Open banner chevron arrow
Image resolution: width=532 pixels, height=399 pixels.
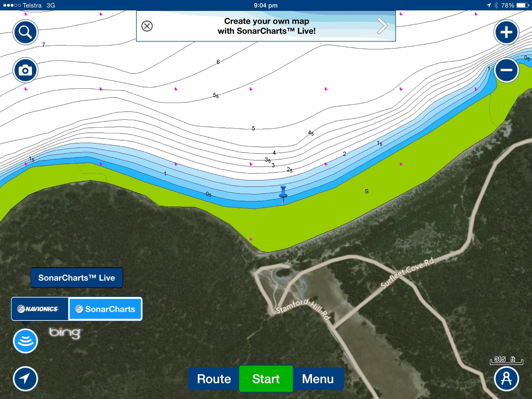click(x=382, y=26)
